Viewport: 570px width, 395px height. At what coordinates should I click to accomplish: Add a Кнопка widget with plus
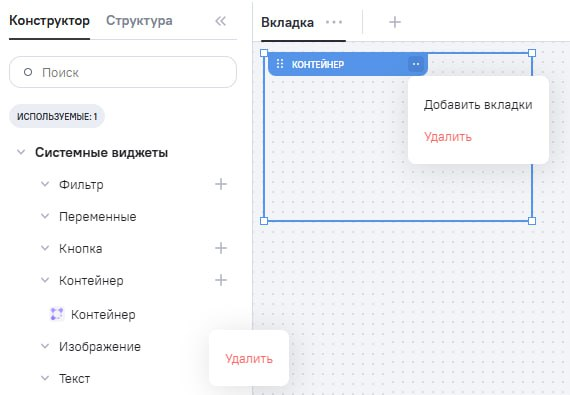[x=221, y=248]
